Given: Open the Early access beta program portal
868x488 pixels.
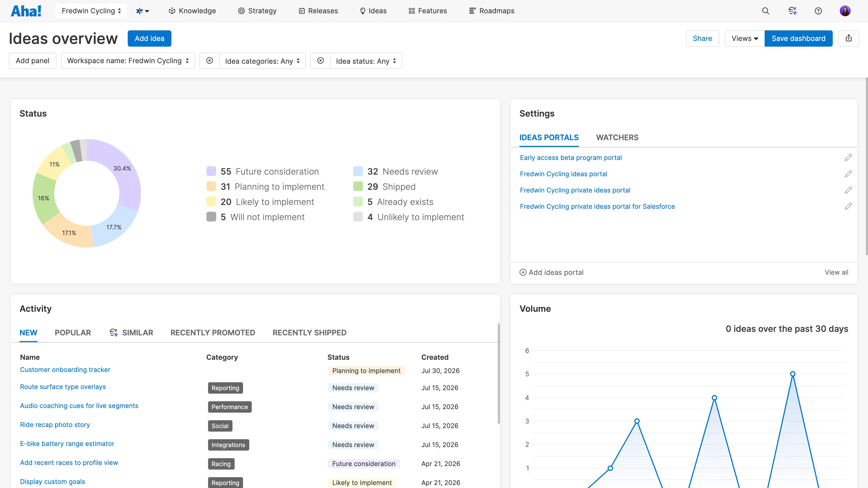Looking at the screenshot, I should pos(570,158).
